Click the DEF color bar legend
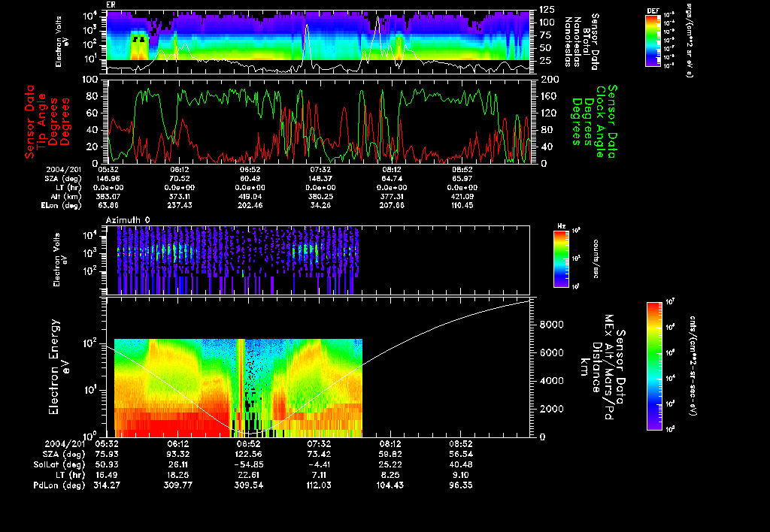This screenshot has height=532, width=770. coord(653,41)
